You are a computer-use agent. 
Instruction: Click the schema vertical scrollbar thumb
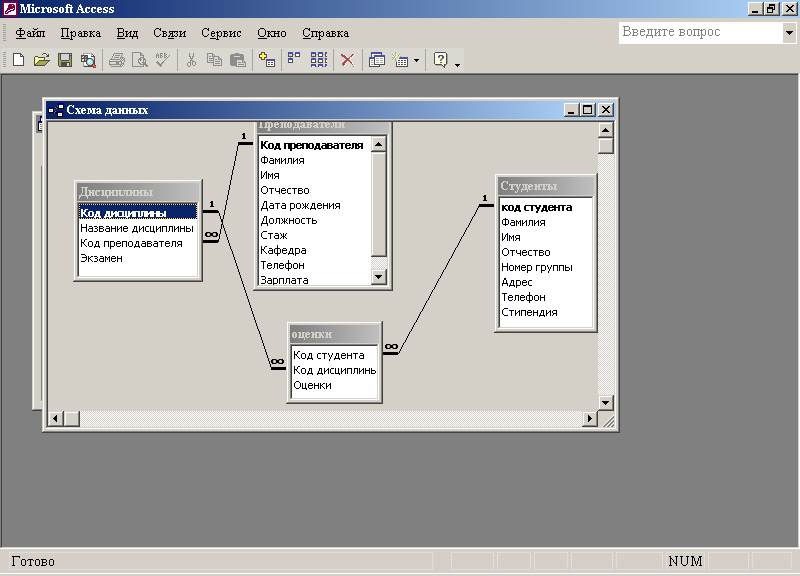[x=605, y=146]
